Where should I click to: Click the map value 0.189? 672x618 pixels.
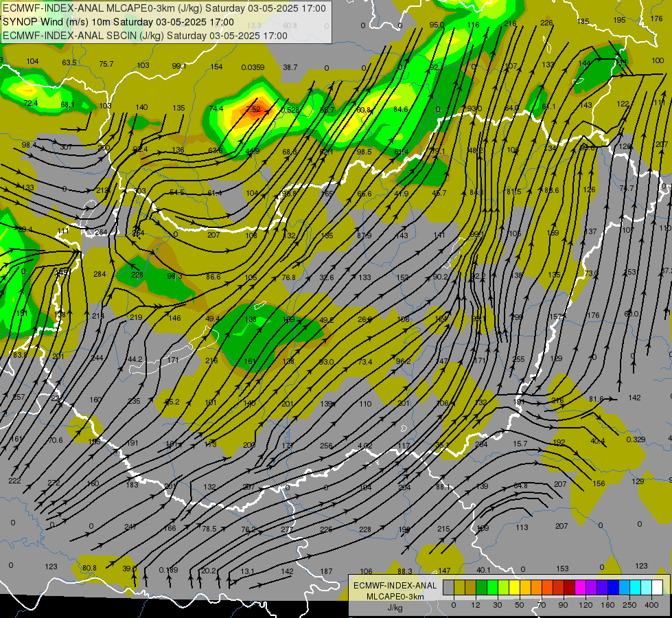pyautogui.click(x=168, y=570)
